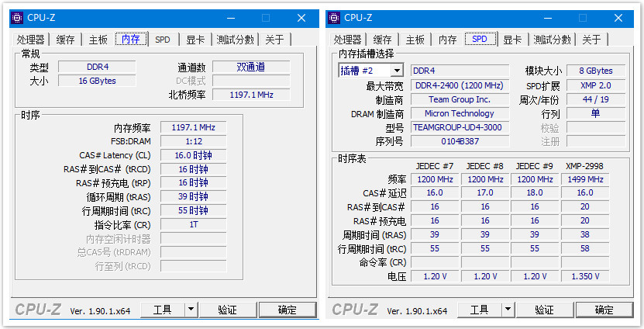
Task: Click the JEDEC #8 CAS 17.0 cell
Action: point(485,193)
